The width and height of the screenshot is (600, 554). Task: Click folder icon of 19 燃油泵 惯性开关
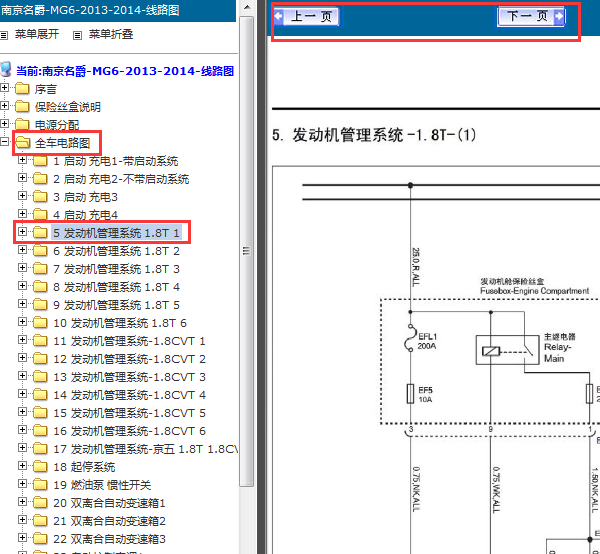40,484
